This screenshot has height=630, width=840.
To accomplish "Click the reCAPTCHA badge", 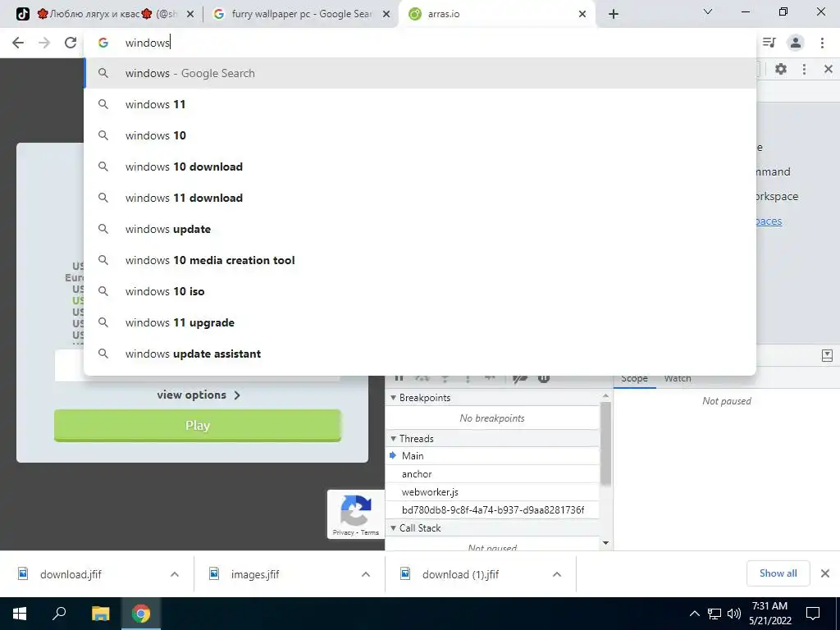I will pyautogui.click(x=356, y=514).
